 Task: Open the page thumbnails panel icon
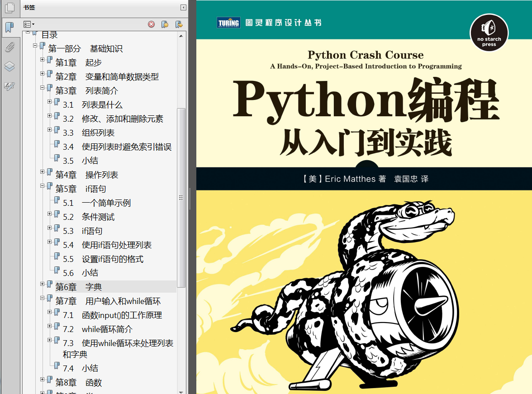tap(10, 8)
